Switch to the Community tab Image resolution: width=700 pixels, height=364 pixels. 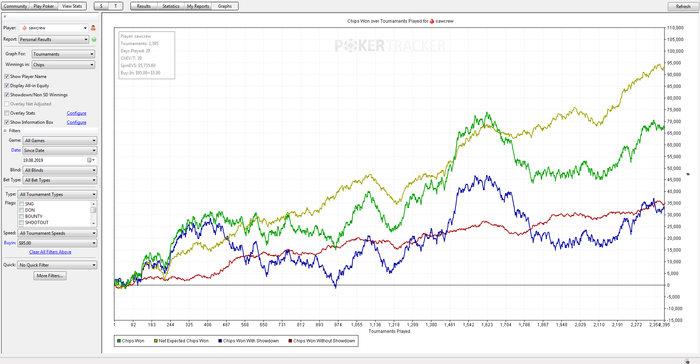pos(15,6)
